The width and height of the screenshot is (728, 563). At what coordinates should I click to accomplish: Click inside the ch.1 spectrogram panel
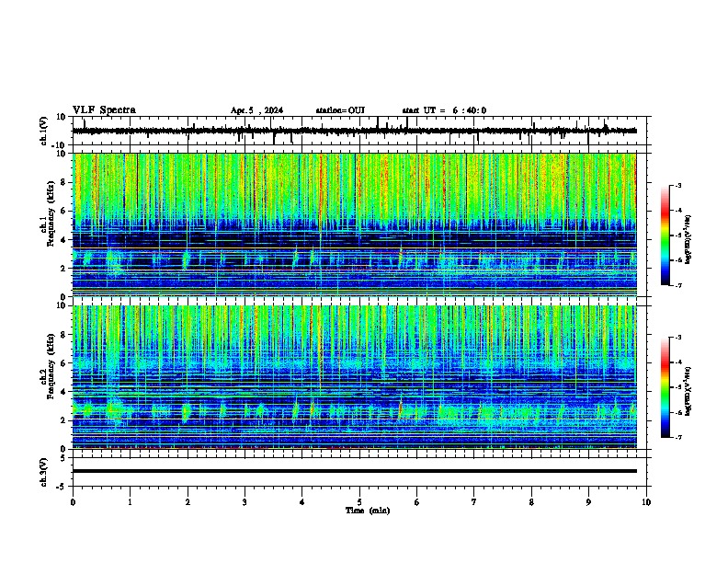click(x=354, y=224)
